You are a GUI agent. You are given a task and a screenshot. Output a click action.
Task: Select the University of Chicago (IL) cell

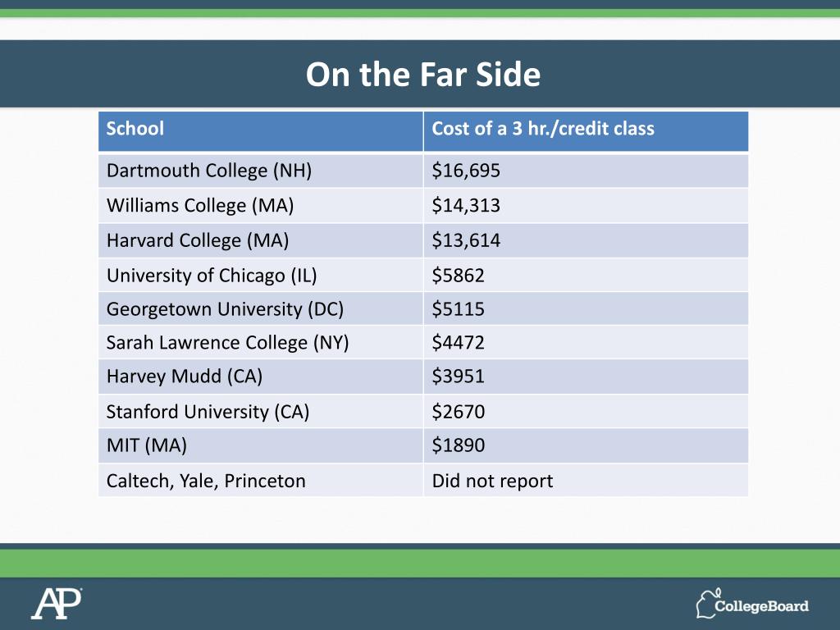(x=212, y=275)
